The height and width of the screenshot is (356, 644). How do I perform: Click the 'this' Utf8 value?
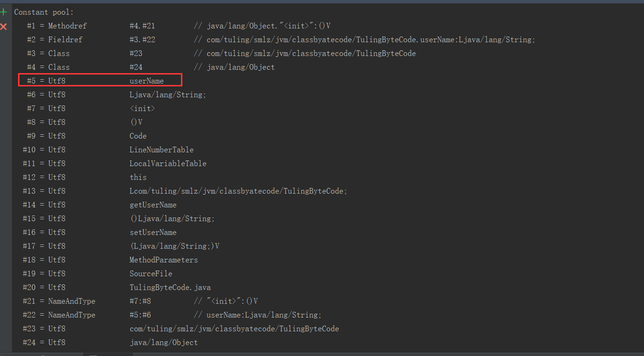coord(138,177)
